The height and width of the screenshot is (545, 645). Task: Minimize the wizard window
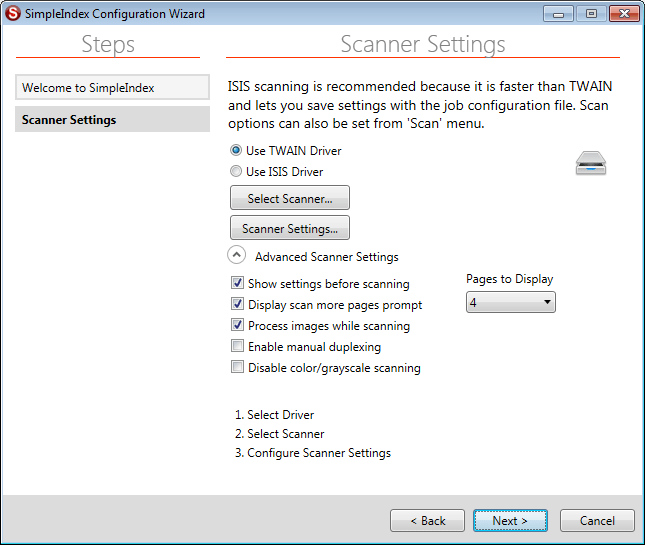[x=558, y=14]
